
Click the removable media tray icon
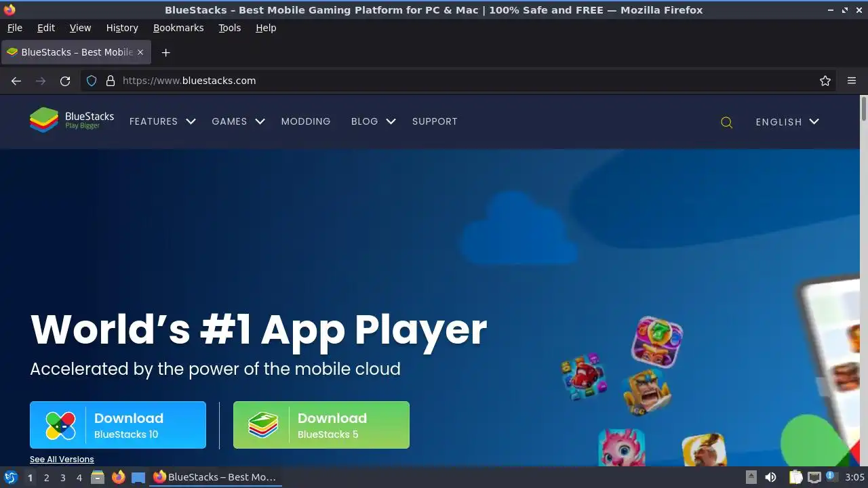(x=751, y=477)
